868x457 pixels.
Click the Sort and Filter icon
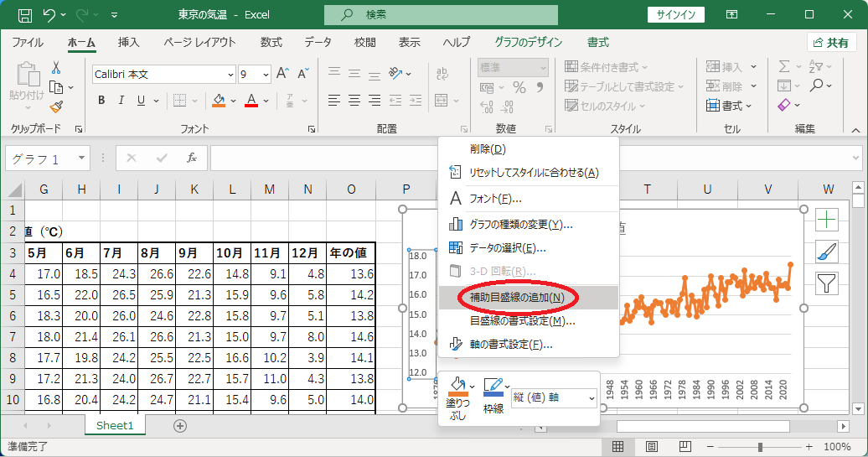[x=815, y=66]
